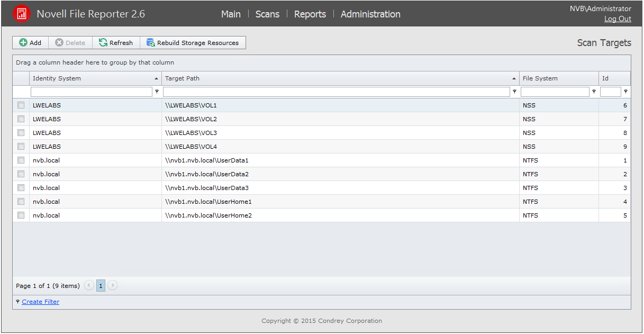Check the box for UserData3 row
The image size is (644, 334).
pos(21,188)
